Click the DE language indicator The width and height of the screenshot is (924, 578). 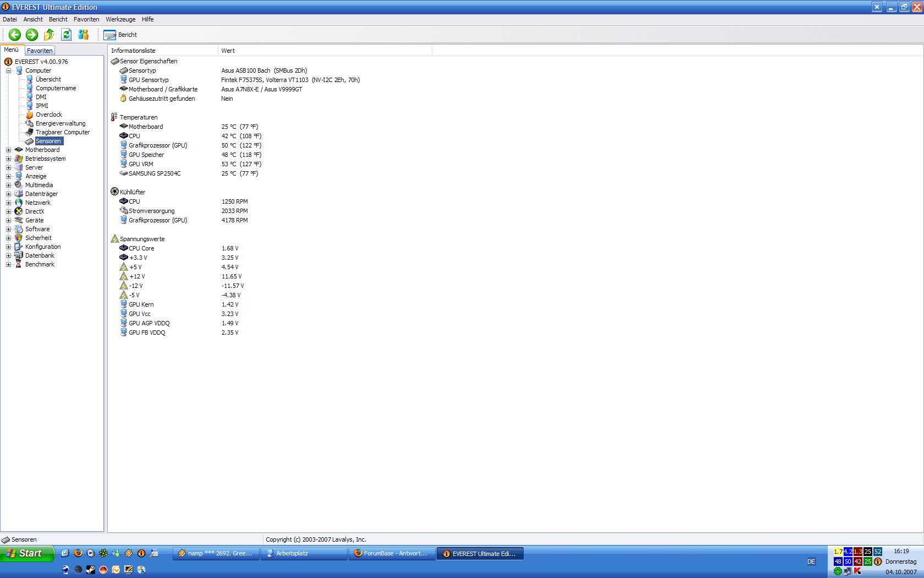[x=811, y=561]
